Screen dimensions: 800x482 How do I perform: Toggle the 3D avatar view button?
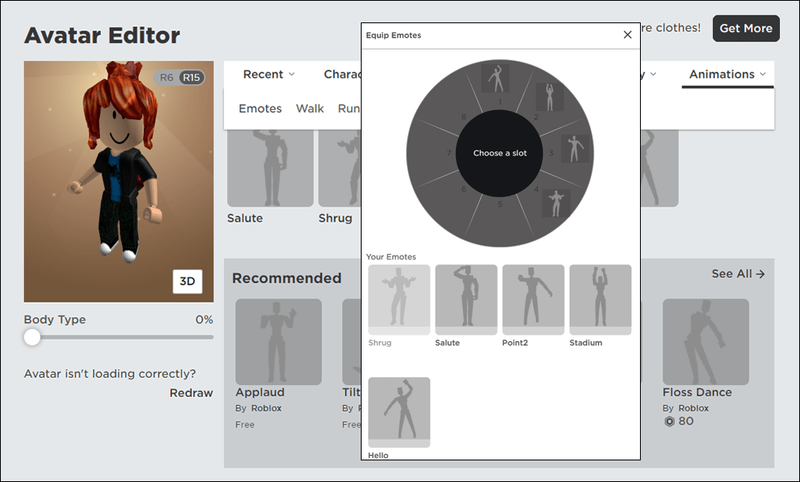point(187,281)
